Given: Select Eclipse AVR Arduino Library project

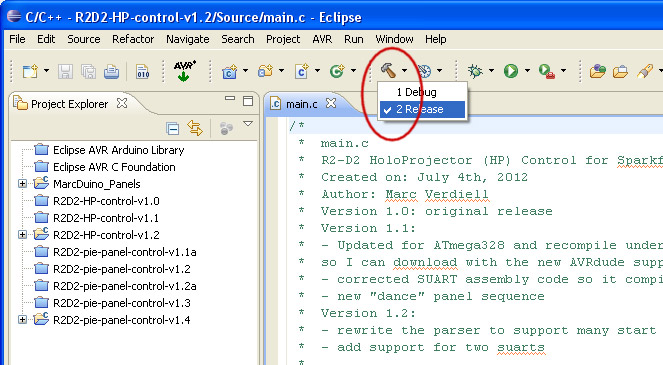Looking at the screenshot, I should [118, 150].
